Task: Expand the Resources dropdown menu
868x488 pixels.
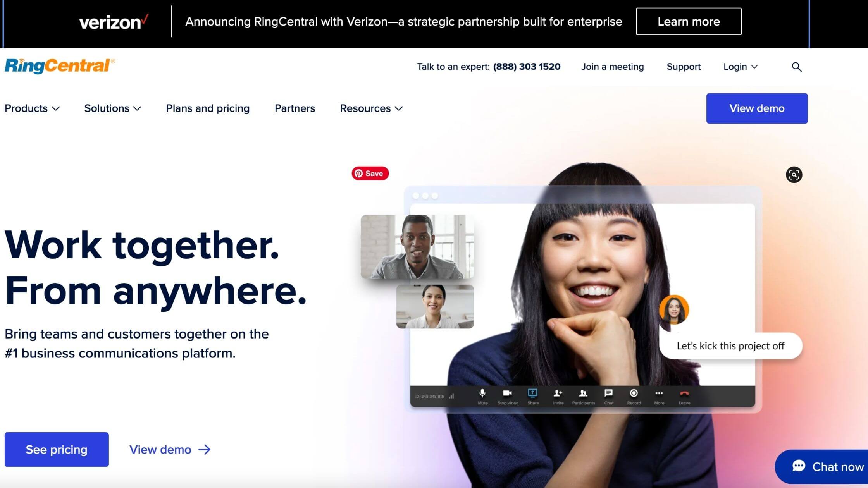Action: point(371,108)
